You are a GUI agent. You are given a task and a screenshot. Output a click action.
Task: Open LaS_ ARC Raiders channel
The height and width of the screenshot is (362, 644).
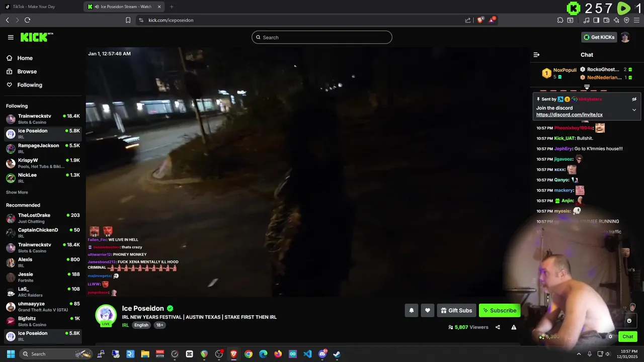(43, 292)
